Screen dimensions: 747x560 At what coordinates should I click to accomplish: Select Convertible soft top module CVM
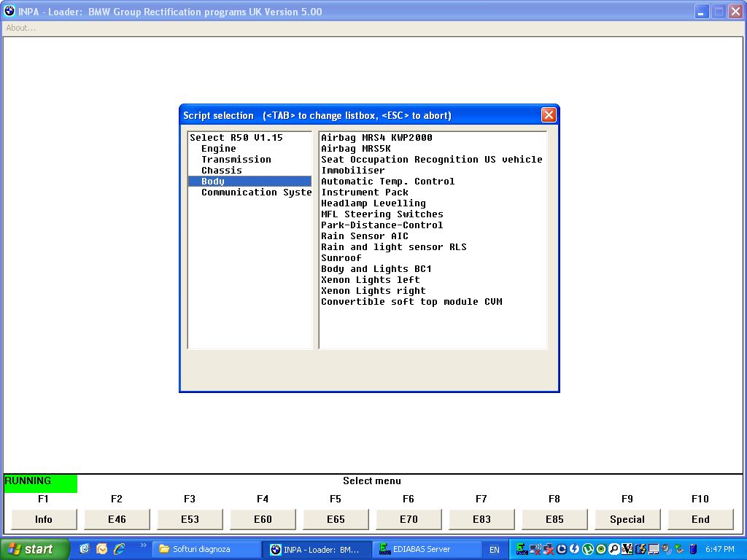(x=411, y=302)
